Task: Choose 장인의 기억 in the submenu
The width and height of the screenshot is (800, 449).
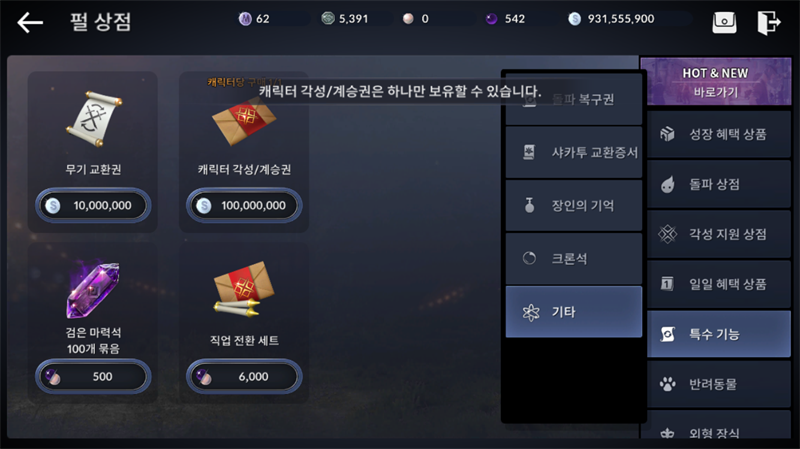Action: pyautogui.click(x=573, y=206)
